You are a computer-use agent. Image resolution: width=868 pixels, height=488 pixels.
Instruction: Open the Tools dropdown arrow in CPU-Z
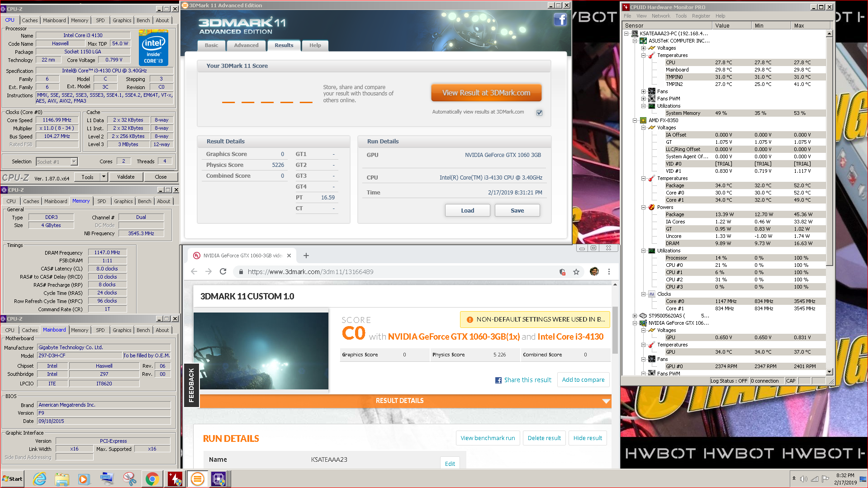104,177
